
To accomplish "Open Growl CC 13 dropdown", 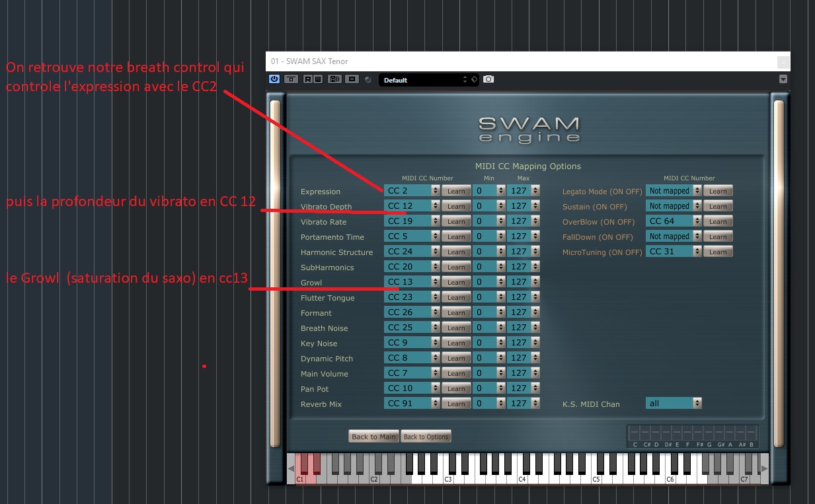I will pyautogui.click(x=412, y=282).
